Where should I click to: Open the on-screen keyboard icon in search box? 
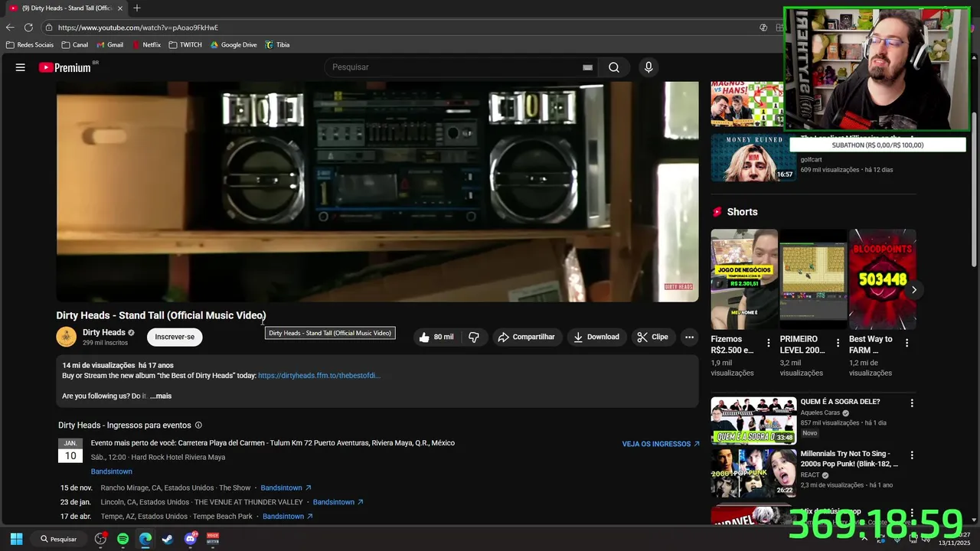587,67
